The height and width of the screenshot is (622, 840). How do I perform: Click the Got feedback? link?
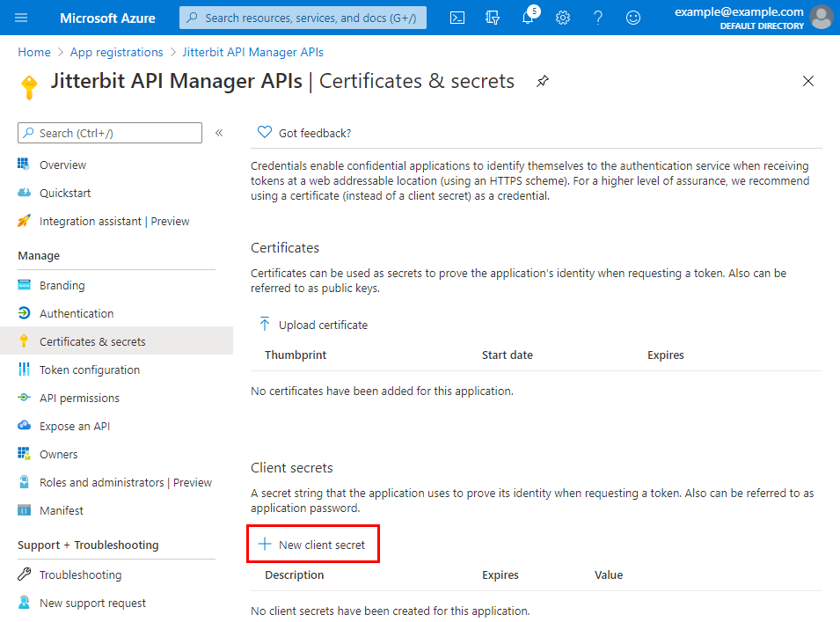(314, 133)
